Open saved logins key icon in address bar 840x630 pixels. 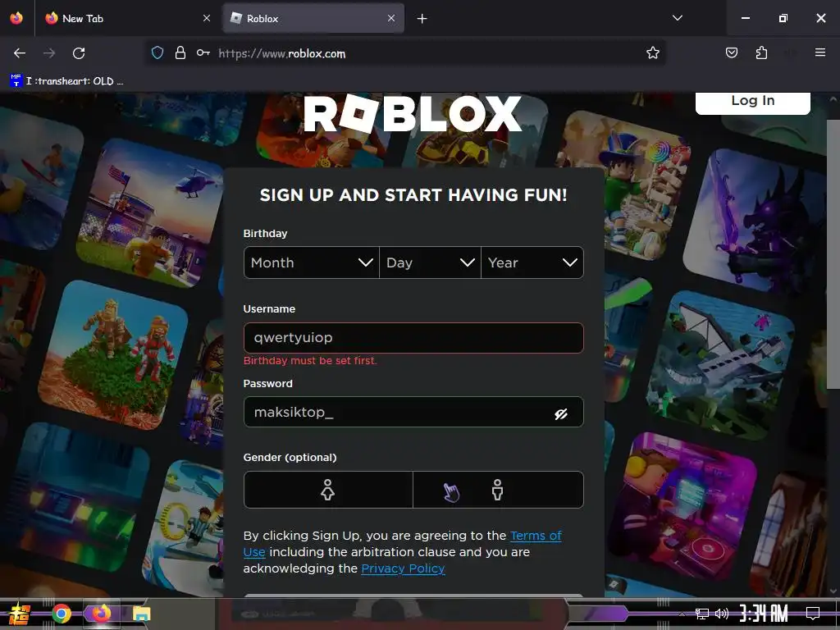[x=203, y=53]
